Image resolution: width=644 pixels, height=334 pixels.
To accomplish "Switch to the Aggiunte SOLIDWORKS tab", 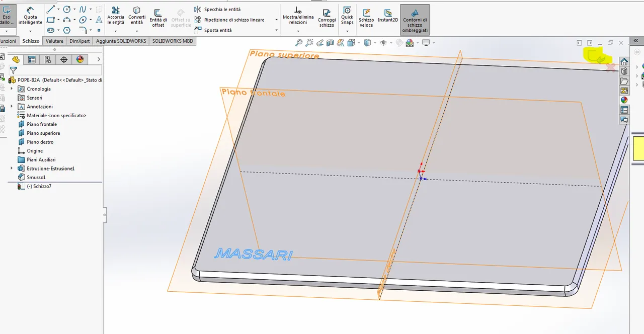I will (121, 41).
